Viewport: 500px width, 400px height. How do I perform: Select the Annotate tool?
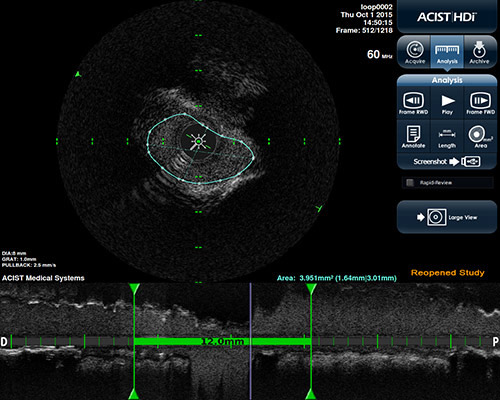point(414,137)
